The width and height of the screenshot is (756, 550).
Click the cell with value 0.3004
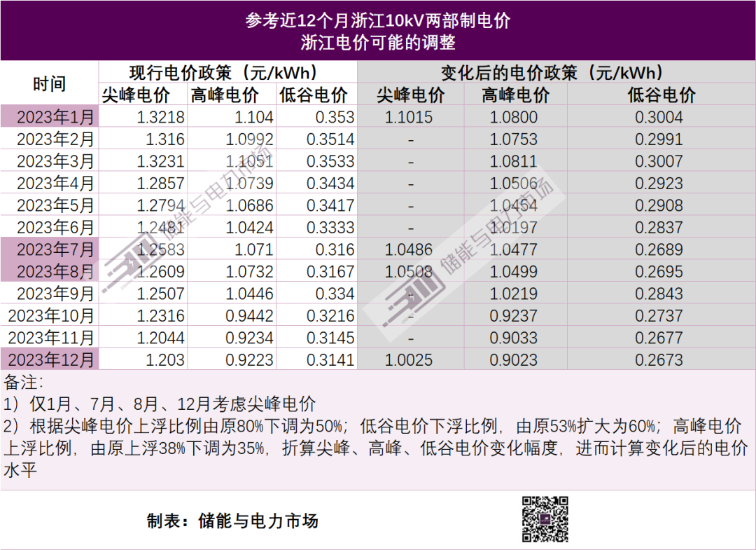pyautogui.click(x=659, y=117)
